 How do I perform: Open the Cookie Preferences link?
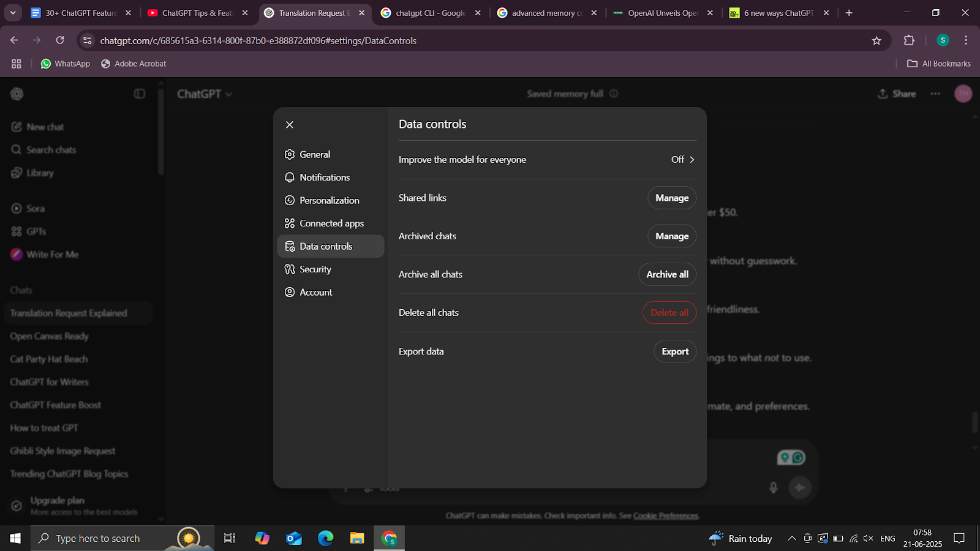[x=666, y=515]
